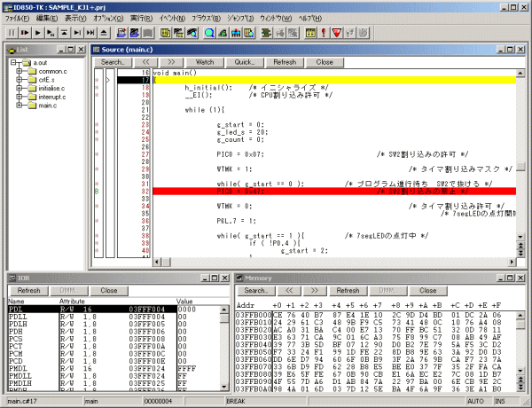Screen dimensions: 532x408
Task: Open the ジャンプ(J) menu
Action: click(240, 19)
